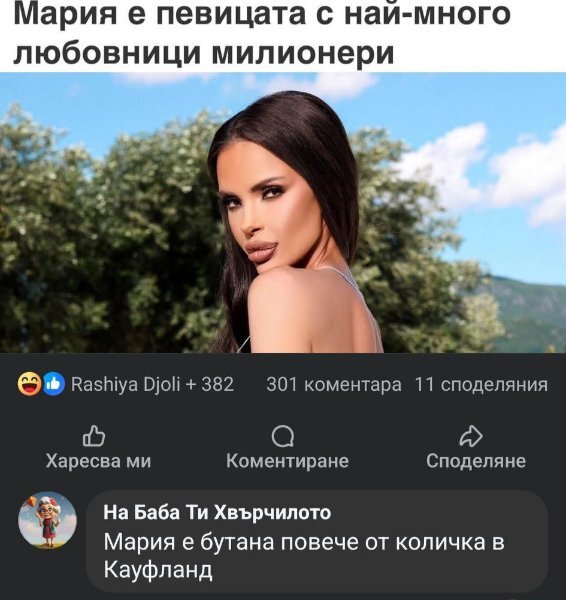Click the mountain in the photo background
Image resolution: width=566 pixels, height=600 pixels.
pyautogui.click(x=530, y=312)
